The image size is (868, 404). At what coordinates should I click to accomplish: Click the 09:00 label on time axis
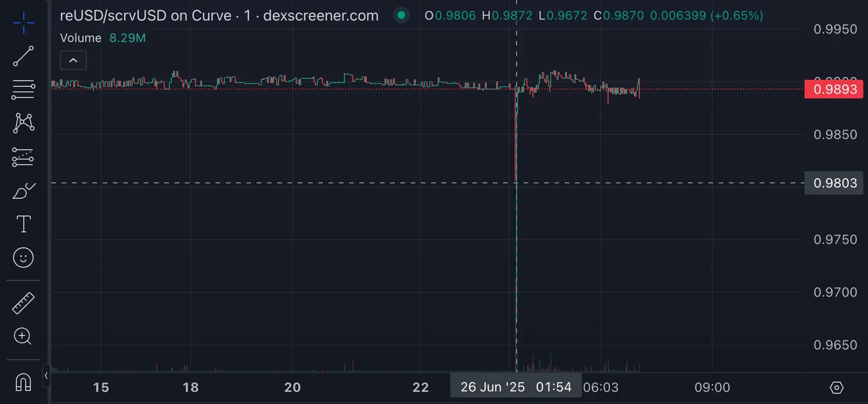712,388
